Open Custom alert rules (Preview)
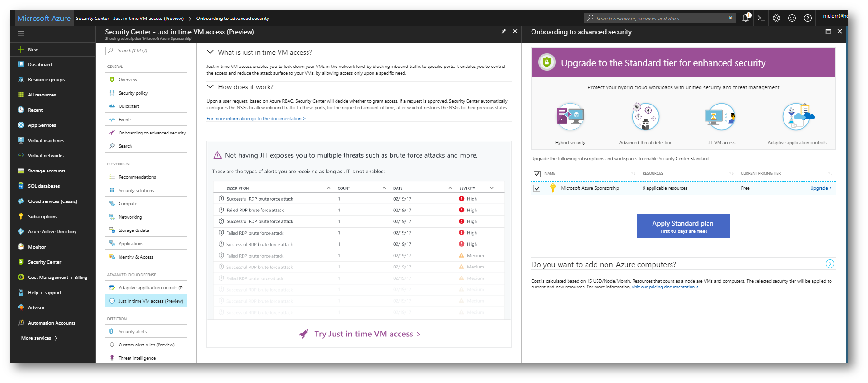Image resolution: width=868 pixels, height=383 pixels. tap(146, 345)
